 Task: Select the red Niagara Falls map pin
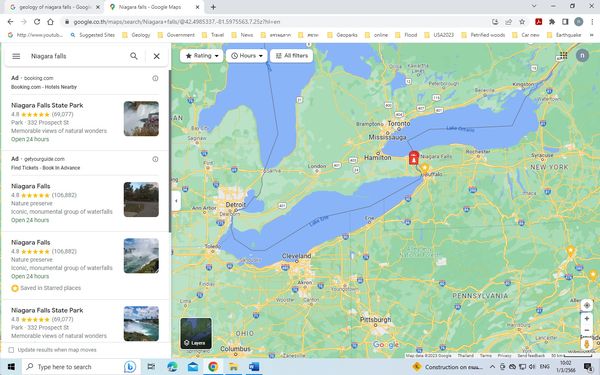414,158
